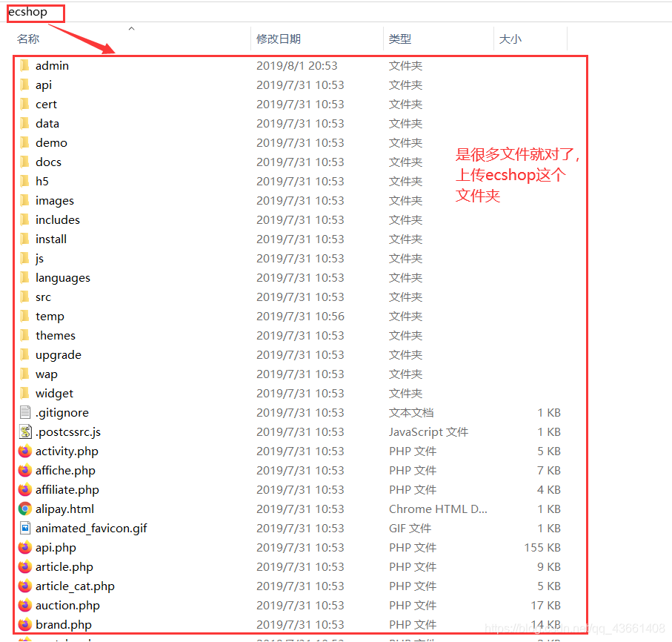The width and height of the screenshot is (672, 642).
Task: Click the animated_favicon.gif image icon
Action: click(25, 529)
